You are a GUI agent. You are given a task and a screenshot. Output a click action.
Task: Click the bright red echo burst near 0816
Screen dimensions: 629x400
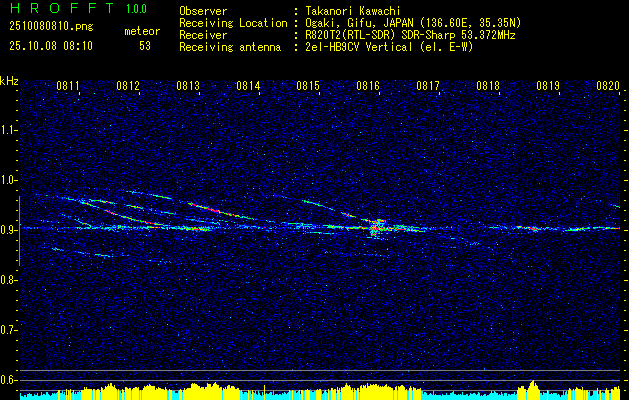pyautogui.click(x=375, y=228)
